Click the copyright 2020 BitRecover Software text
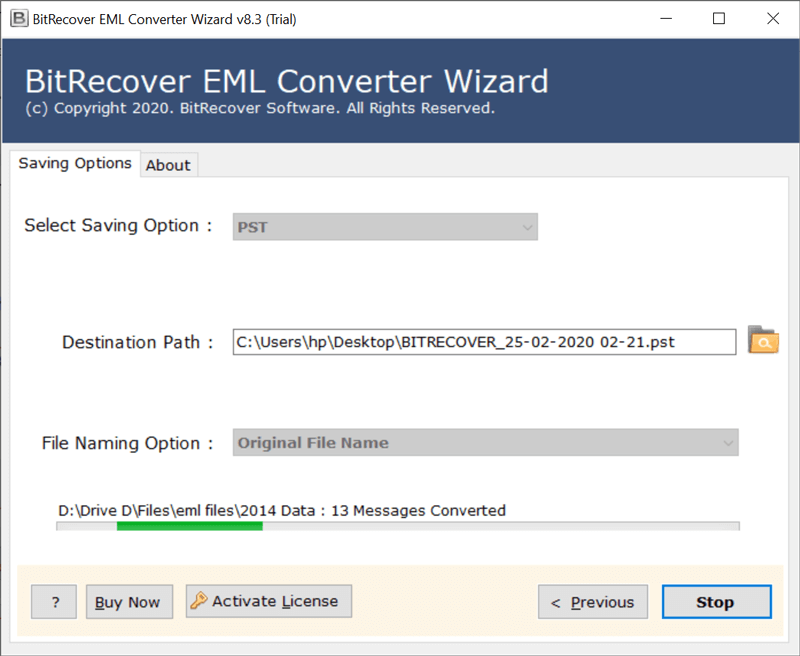The image size is (800, 656). pos(260,108)
